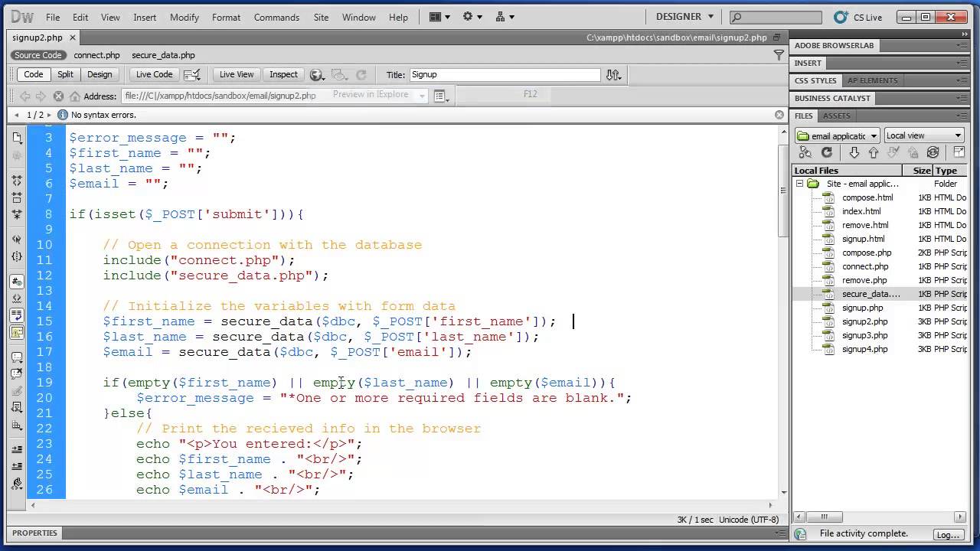Switch to Design view
This screenshot has height=551, width=980.
[100, 74]
